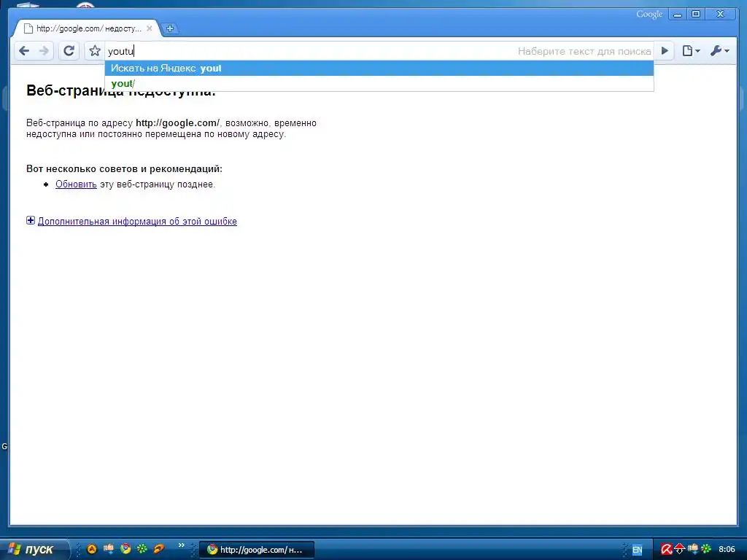Open Дополнительная информация об этой ошибке link
Screen dimensions: 747x560
pos(137,222)
